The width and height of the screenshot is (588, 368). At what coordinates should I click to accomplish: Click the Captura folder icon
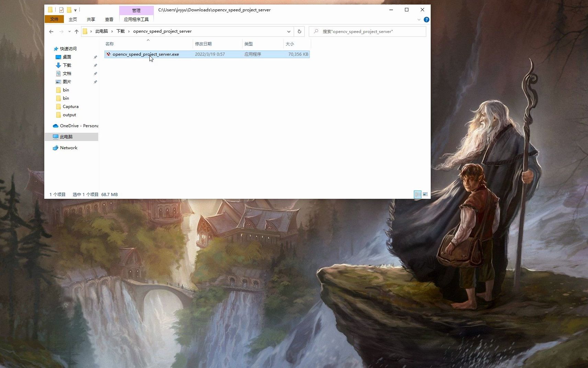58,107
